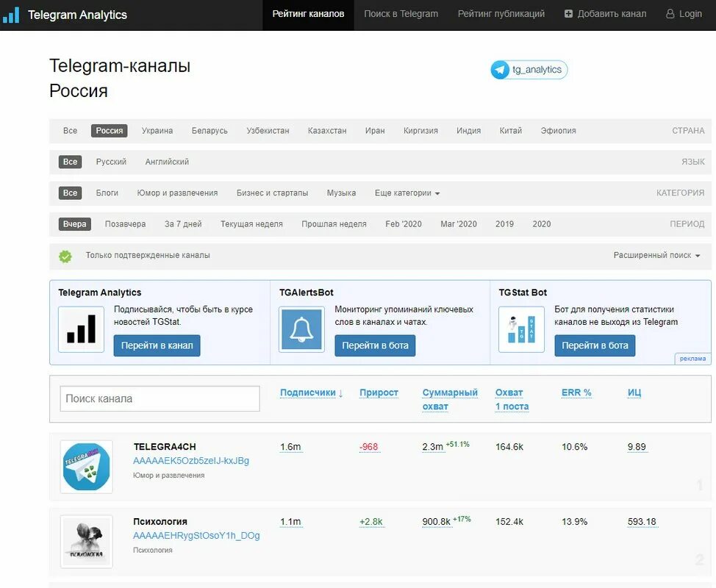Click Перейти в бота for TGAlertsBot
Screen dimensions: 716x588
(375, 345)
